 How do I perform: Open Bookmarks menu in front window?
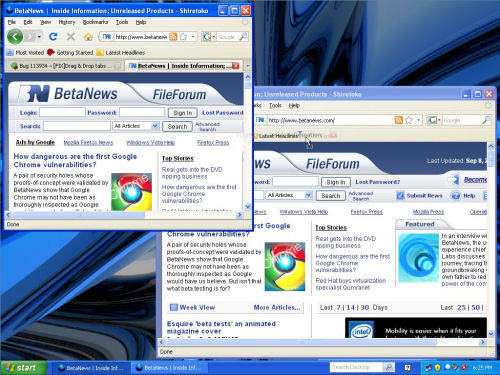click(95, 22)
